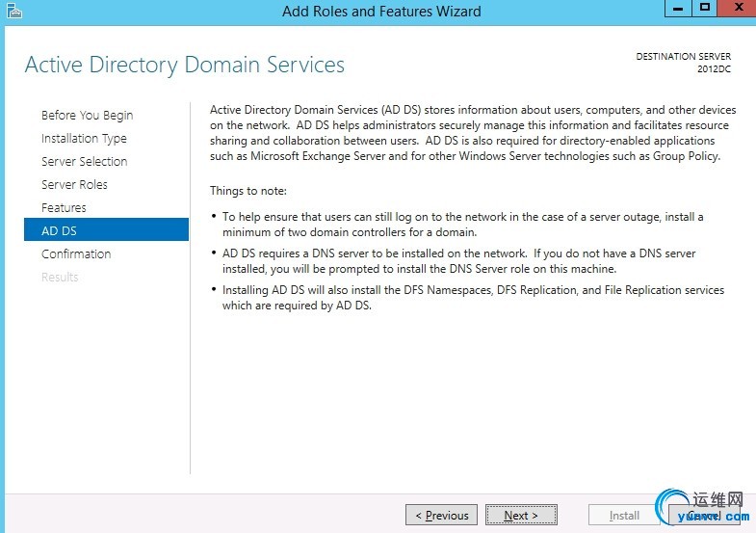756x533 pixels.
Task: Click the Add Roles and Features Wizard title bar
Action: click(381, 12)
